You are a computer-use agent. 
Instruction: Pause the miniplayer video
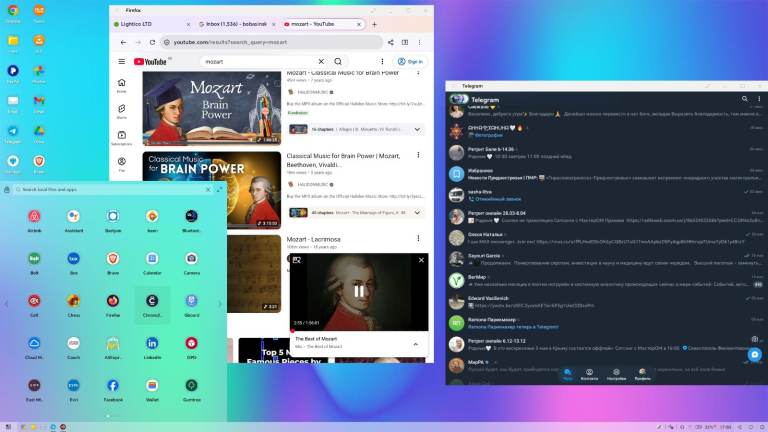(359, 291)
